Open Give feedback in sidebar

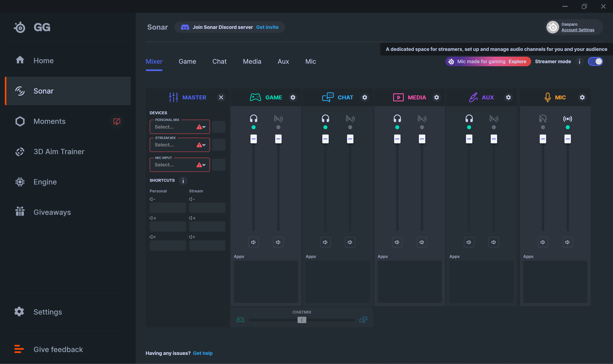(68, 349)
